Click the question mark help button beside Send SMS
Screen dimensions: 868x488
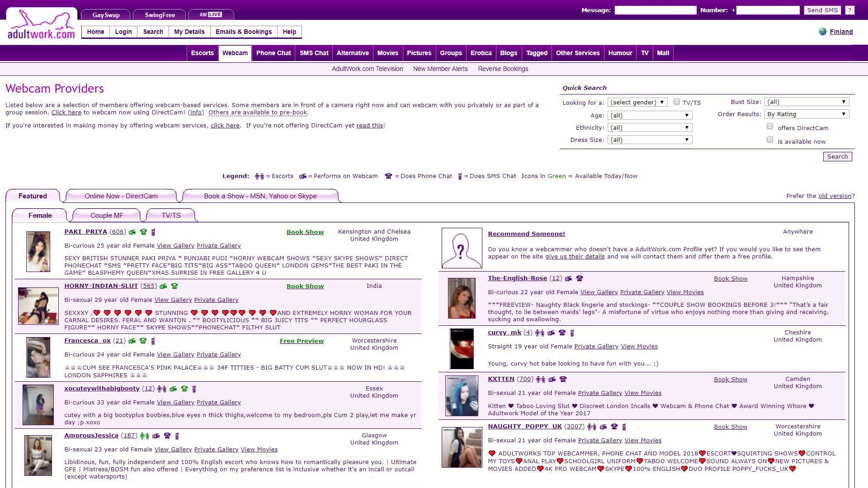(x=849, y=10)
